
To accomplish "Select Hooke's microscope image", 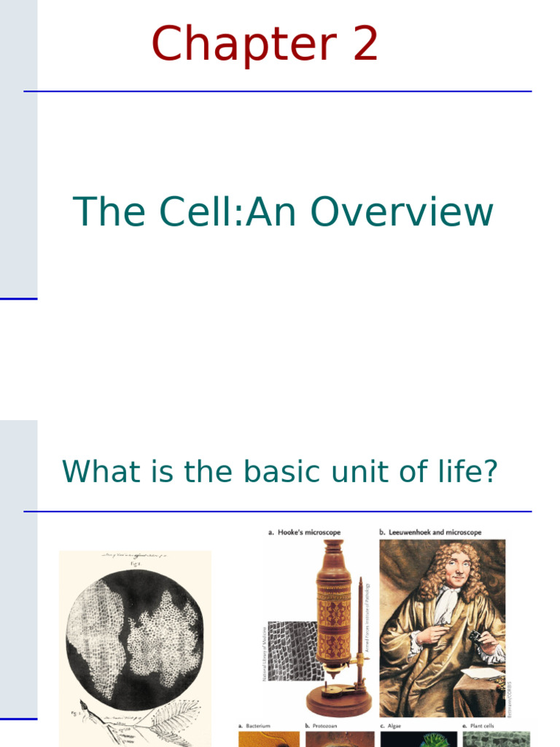I will (338, 627).
